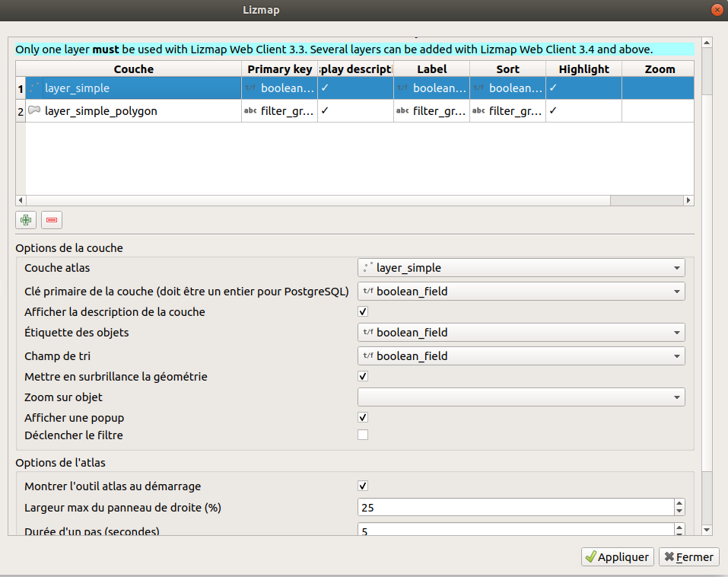This screenshot has height=577, width=728.
Task: Click the polygon icon beside layer_simple_polygon
Action: click(x=33, y=110)
